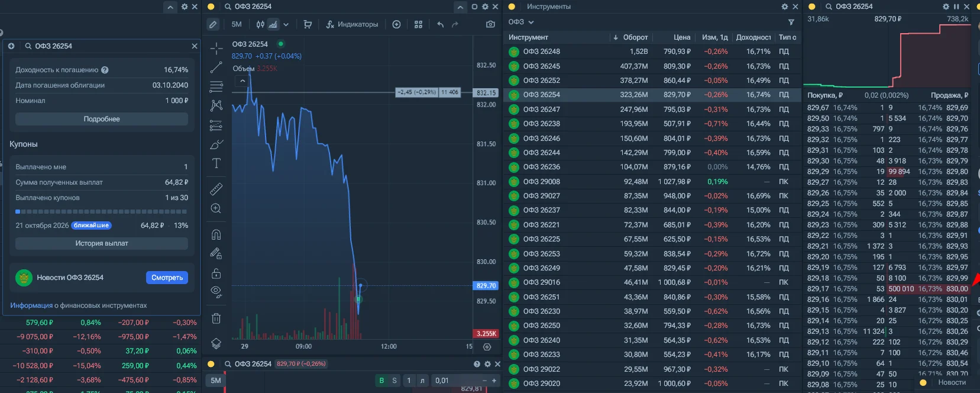Follow the Информация link
The image size is (980, 393).
tap(31, 305)
